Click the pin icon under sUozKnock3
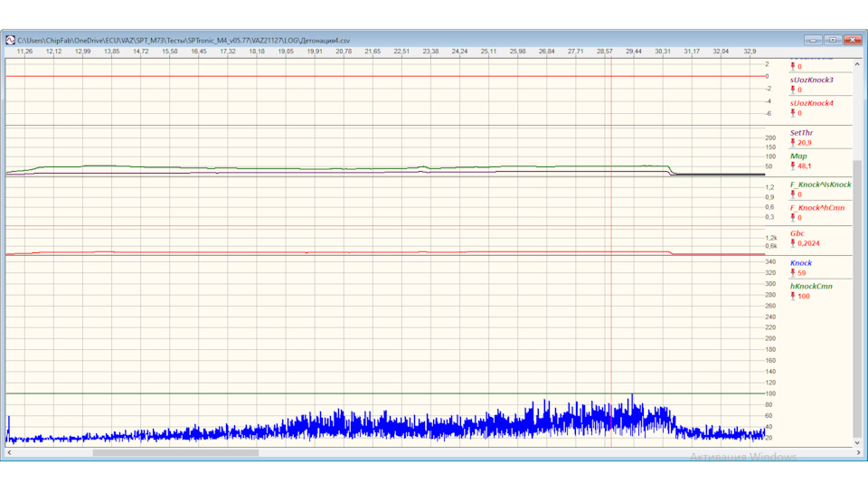 click(793, 90)
